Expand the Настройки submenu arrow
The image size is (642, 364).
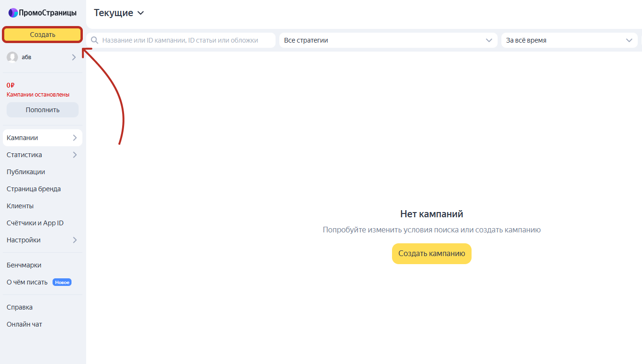click(75, 240)
